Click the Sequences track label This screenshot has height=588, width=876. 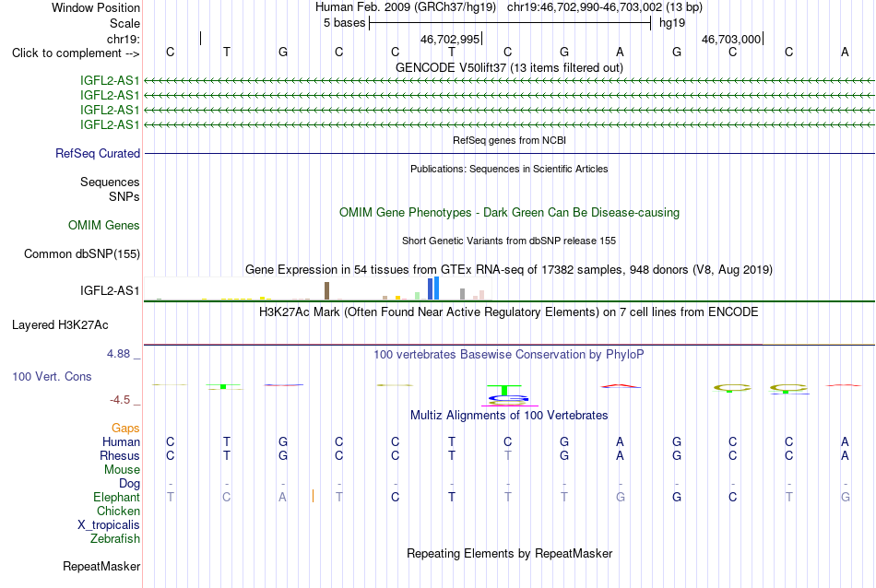[x=110, y=182]
